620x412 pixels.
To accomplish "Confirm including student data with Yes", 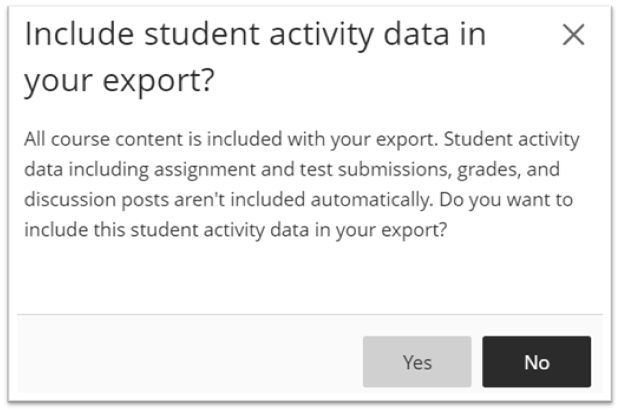I will (x=417, y=362).
